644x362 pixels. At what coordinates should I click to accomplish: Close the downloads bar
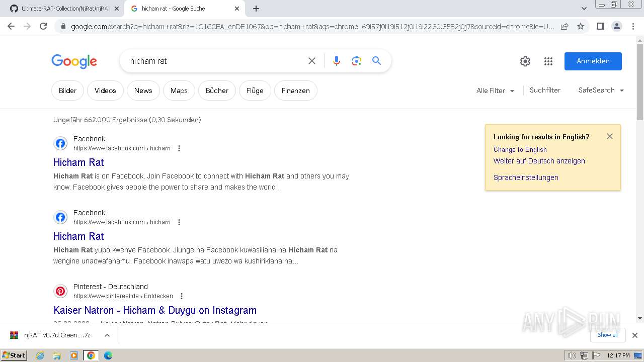point(635,335)
